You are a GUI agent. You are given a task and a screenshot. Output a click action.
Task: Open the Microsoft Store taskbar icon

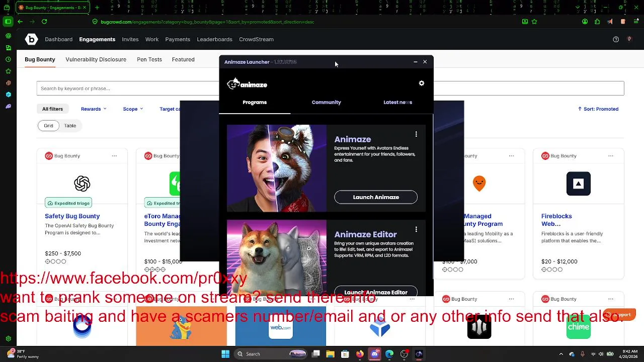[x=345, y=354]
